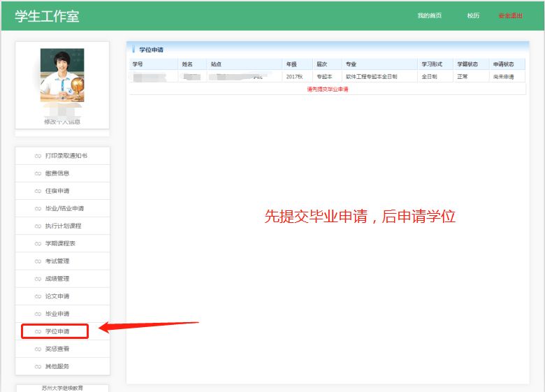Open 其他服务 menu entry
This screenshot has height=392, width=545.
click(57, 366)
